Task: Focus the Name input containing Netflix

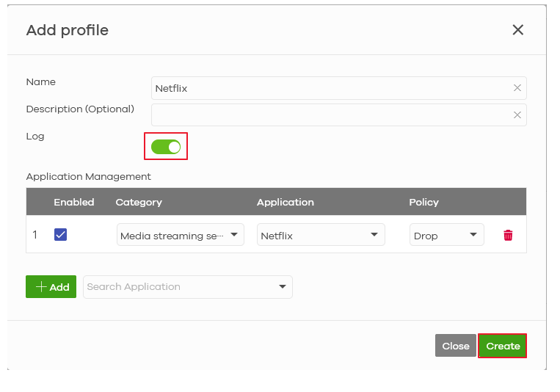Action: [330, 88]
